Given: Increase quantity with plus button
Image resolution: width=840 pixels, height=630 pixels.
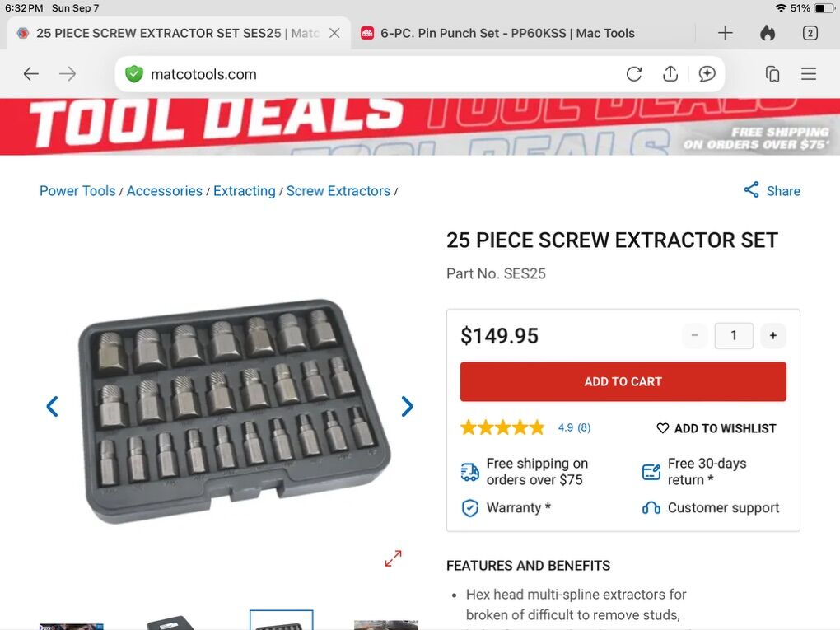Looking at the screenshot, I should coord(772,336).
